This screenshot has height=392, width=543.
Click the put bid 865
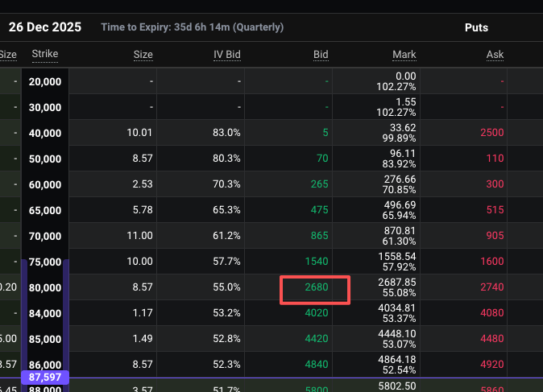[319, 235]
